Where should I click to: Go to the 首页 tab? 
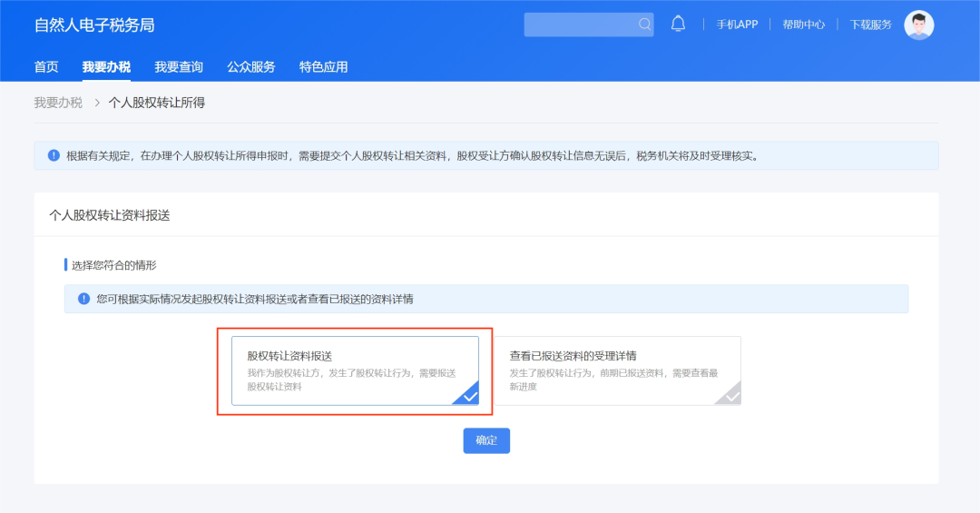click(46, 67)
